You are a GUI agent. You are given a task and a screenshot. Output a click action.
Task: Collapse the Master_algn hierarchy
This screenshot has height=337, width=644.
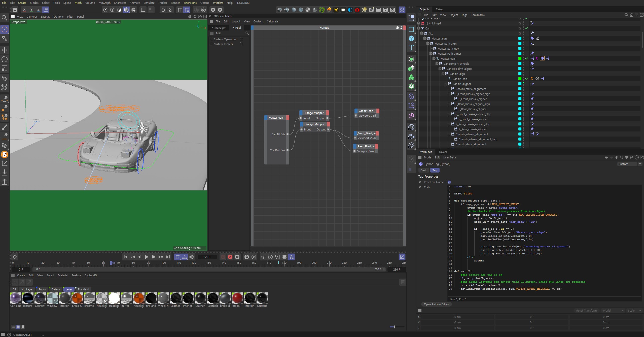[424, 38]
